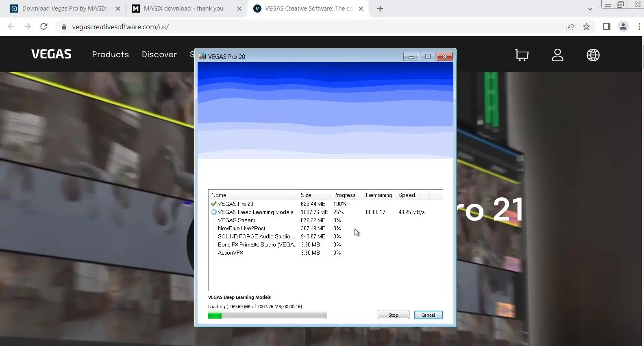The width and height of the screenshot is (644, 346).
Task: Click the VEGAS logo in the site header
Action: tap(51, 54)
